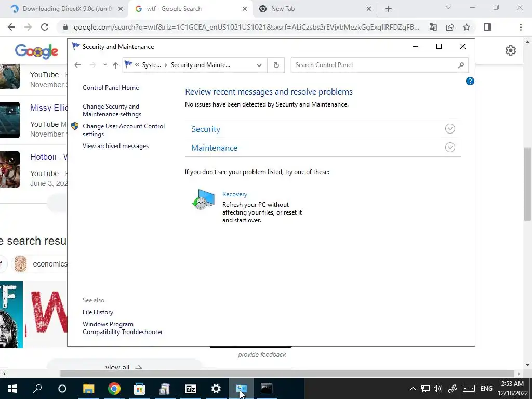Click Chrome vertical scrollbar thumb
The width and height of the screenshot is (532, 399).
coord(527,183)
